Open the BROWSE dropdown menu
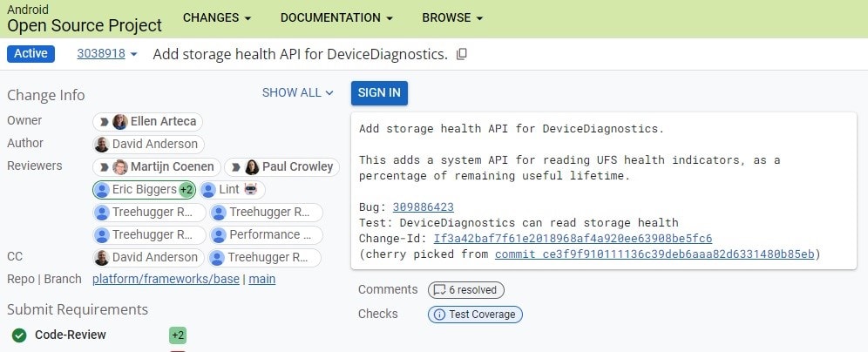The width and height of the screenshot is (868, 352). coord(451,17)
